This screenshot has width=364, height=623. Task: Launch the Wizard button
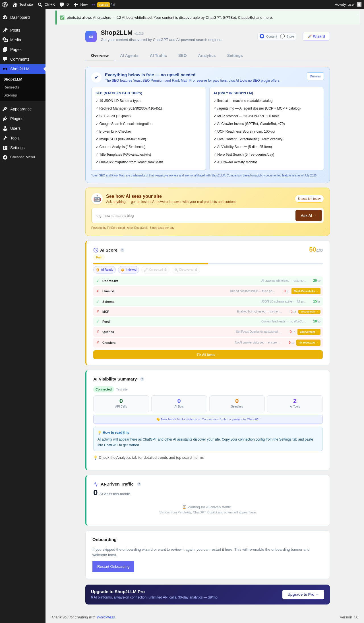316,36
